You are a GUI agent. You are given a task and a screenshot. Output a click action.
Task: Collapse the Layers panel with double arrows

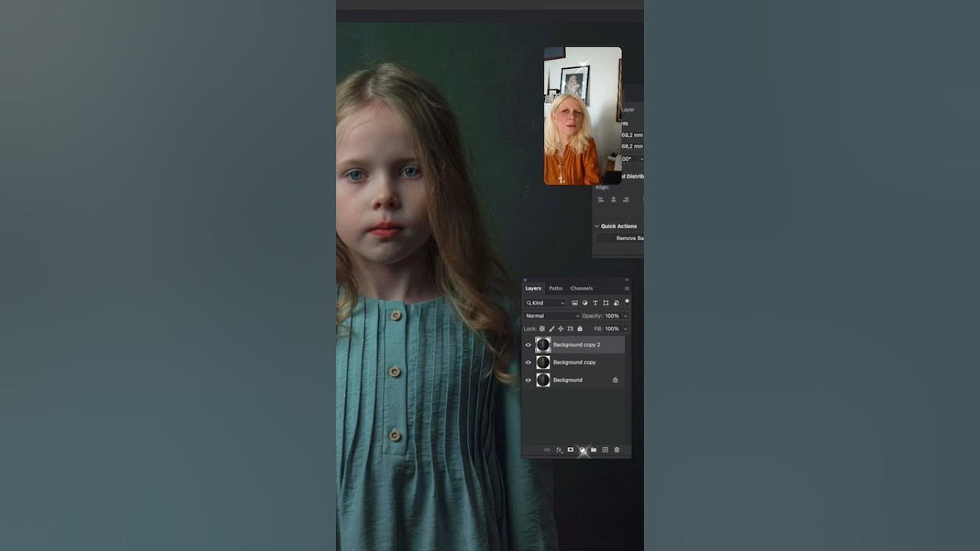click(x=627, y=280)
